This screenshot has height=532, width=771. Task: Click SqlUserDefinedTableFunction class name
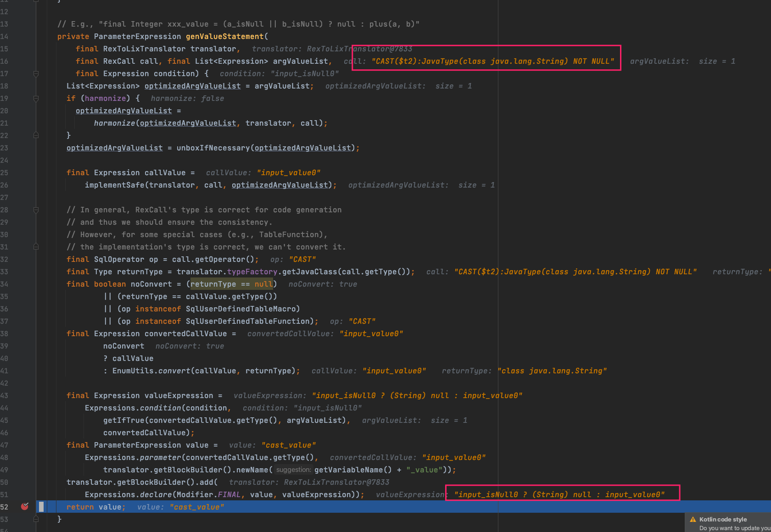(248, 321)
